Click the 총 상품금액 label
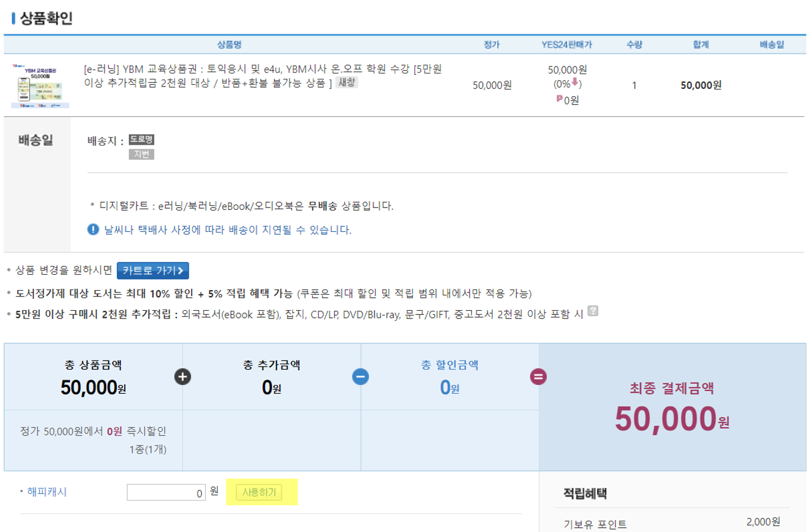 [x=93, y=365]
